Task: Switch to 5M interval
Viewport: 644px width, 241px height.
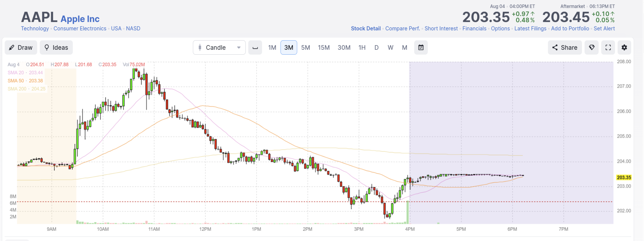Action: click(x=305, y=47)
